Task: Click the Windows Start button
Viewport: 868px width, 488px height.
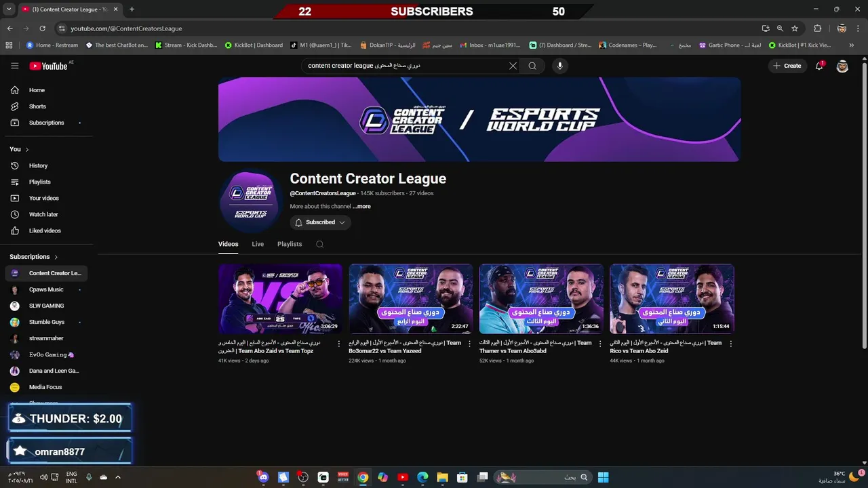Action: (603, 477)
